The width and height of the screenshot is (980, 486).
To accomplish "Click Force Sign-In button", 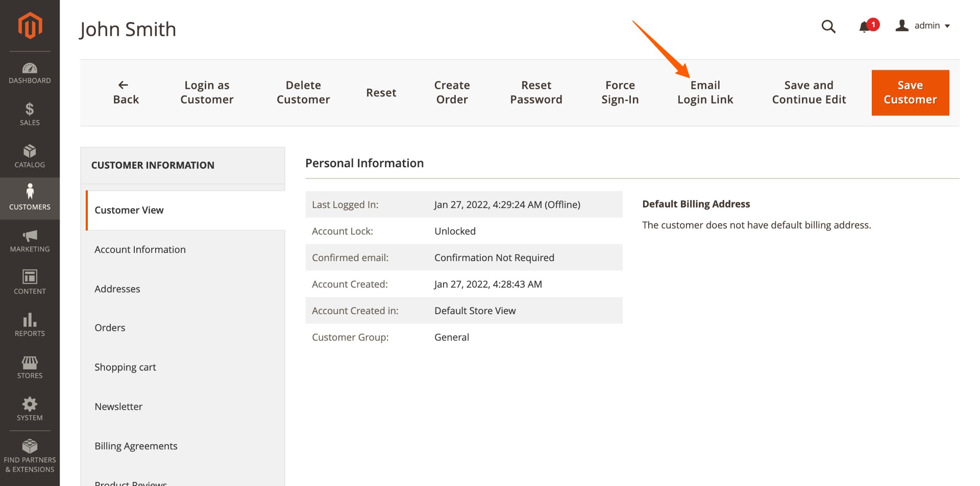I will point(620,93).
